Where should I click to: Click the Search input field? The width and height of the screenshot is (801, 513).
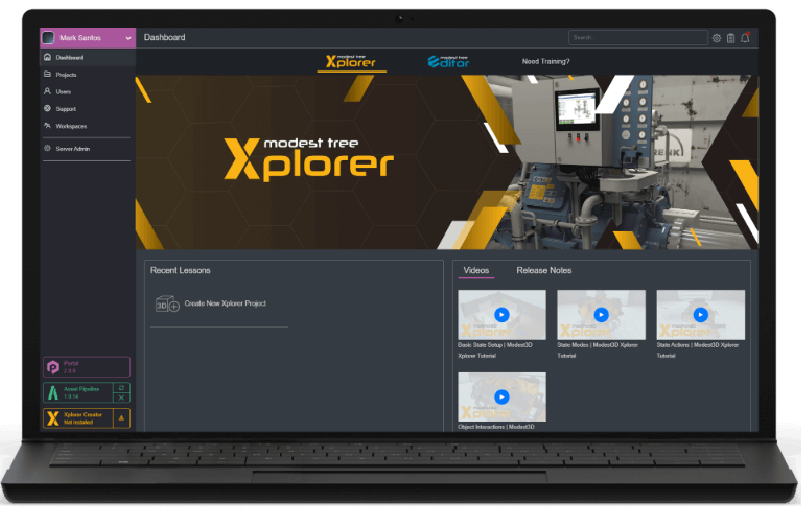pyautogui.click(x=638, y=37)
